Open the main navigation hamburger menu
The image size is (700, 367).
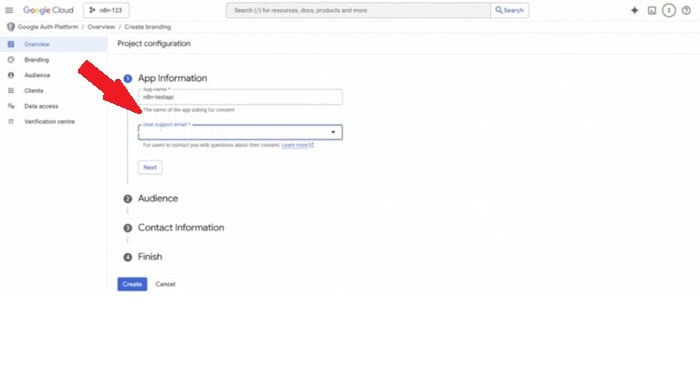pos(9,10)
